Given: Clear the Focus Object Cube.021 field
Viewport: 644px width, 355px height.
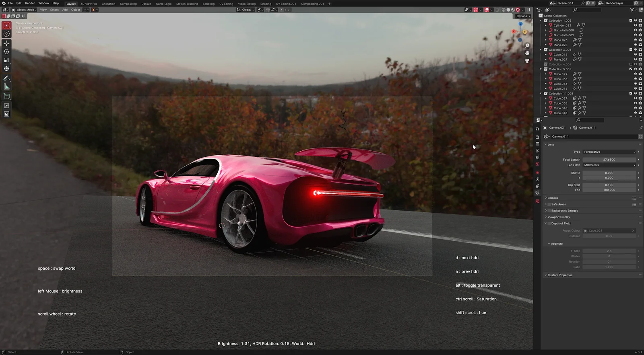Looking at the screenshot, I should point(634,231).
